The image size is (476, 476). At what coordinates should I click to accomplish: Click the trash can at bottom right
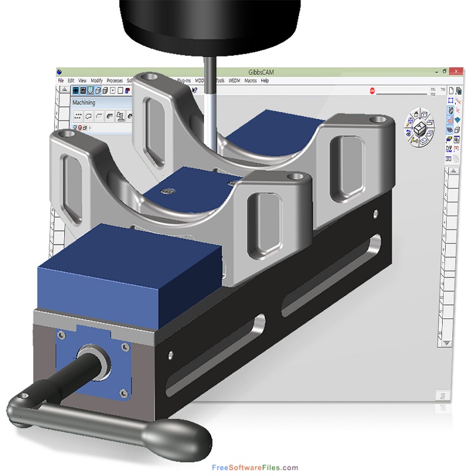[x=442, y=396]
